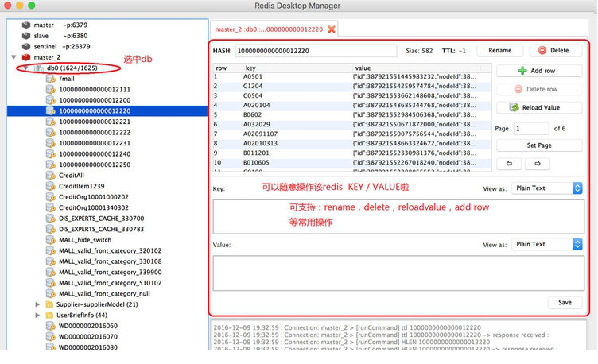Click the sentinel server icon (p:26379)

click(x=26, y=46)
